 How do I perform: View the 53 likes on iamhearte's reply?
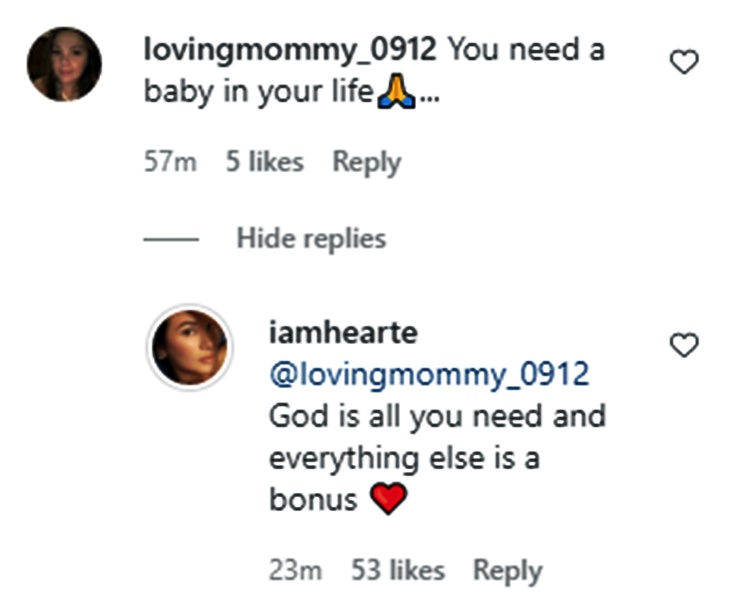(x=398, y=571)
